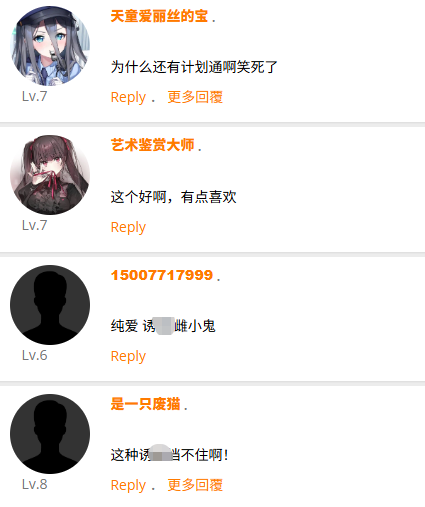Click the default silhouette avatar of 是一只废猫

(x=50, y=434)
